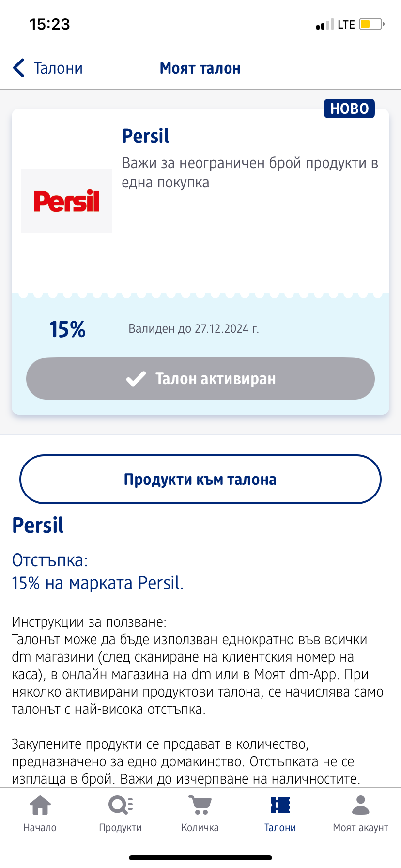Open the shopping cart Количка icon
Image resolution: width=401 pixels, height=868 pixels.
(x=200, y=806)
